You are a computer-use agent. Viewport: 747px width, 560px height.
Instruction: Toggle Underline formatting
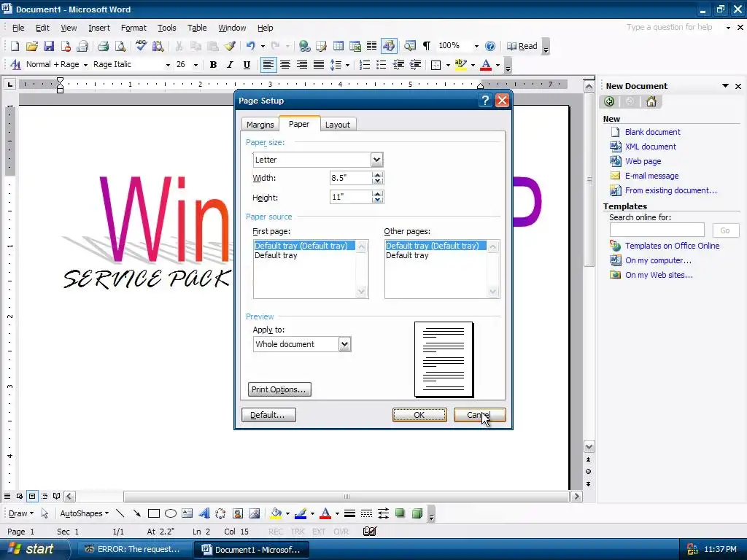tap(247, 65)
